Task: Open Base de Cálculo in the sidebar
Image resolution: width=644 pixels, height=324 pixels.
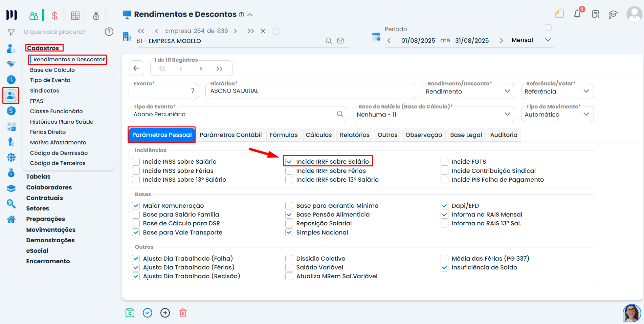Action: coord(52,70)
